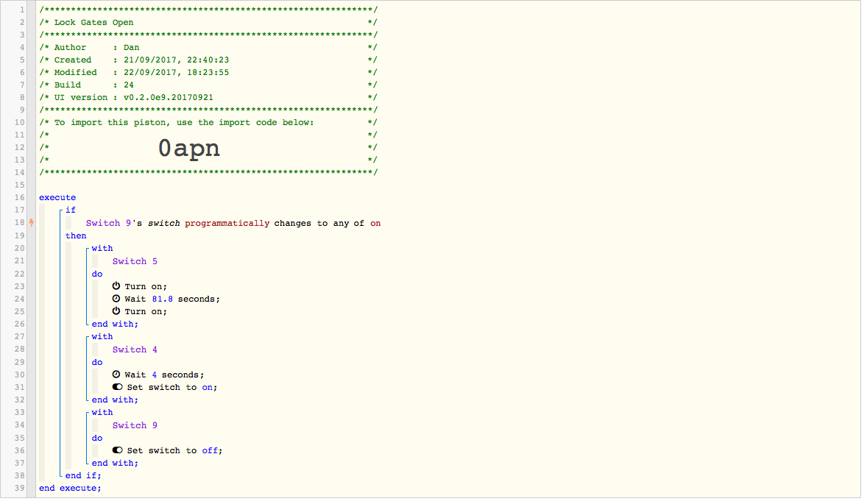
Task: Click the with keyword on line 27
Action: [x=102, y=336]
